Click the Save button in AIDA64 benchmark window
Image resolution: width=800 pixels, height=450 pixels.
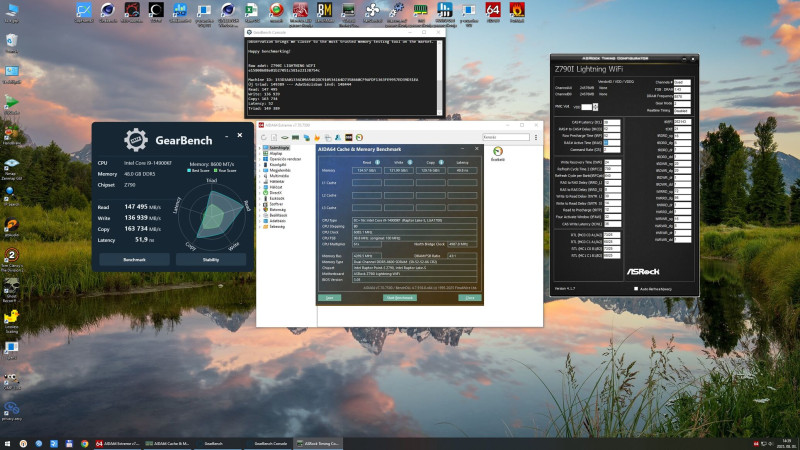[330, 297]
